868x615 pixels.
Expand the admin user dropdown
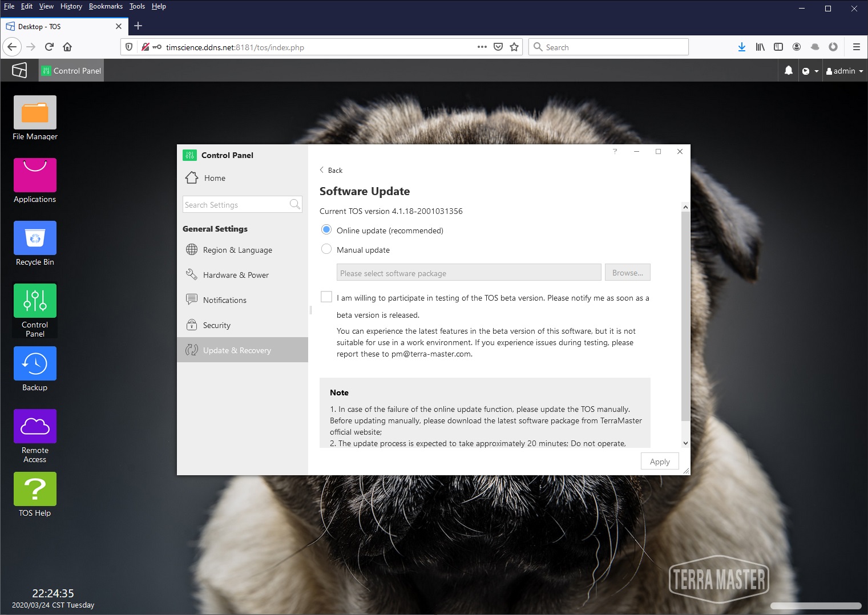click(x=845, y=71)
